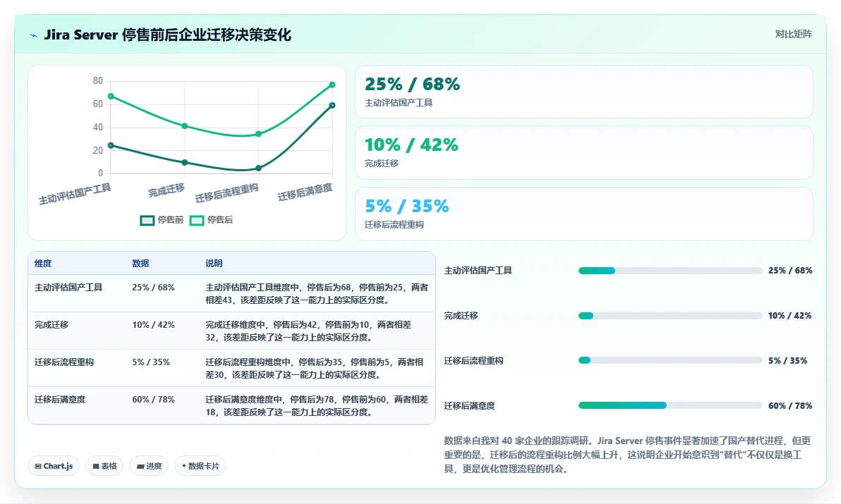The height and width of the screenshot is (504, 841).
Task: Click table cell 60% / 78%
Action: click(x=153, y=400)
